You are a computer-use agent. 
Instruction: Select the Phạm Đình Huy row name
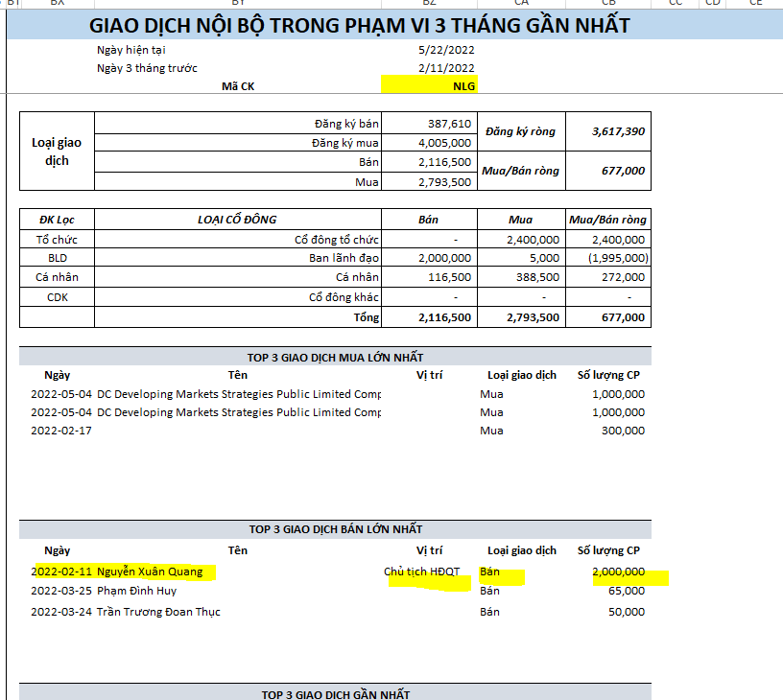[x=137, y=591]
